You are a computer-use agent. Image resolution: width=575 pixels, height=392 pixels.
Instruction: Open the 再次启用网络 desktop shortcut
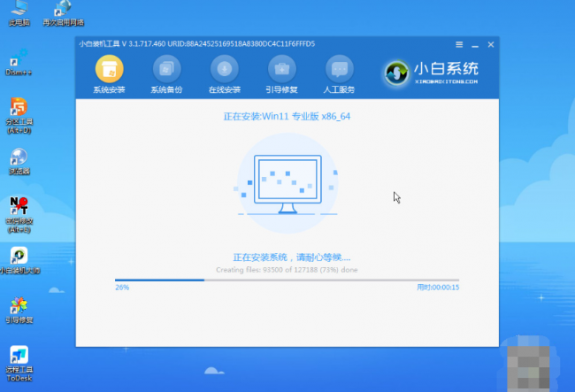coord(63,13)
